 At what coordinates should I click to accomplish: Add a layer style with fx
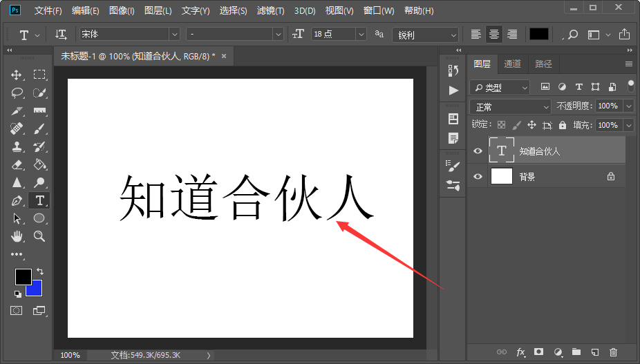point(521,352)
